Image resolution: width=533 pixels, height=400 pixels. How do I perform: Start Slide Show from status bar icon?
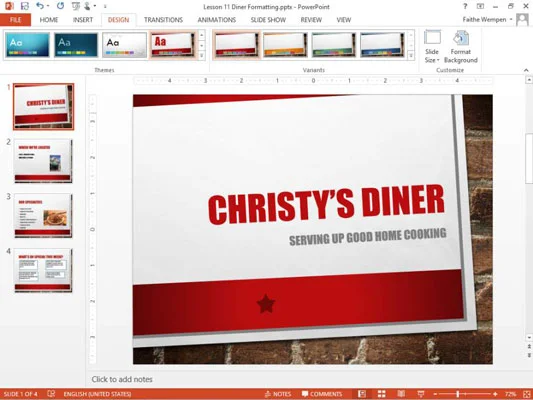[421, 394]
